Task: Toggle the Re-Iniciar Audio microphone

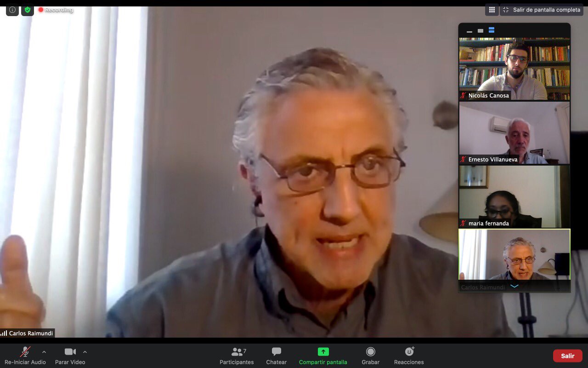Action: (25, 356)
